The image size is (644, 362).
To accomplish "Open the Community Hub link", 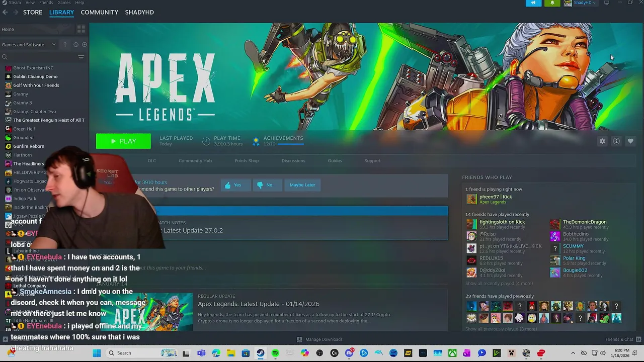I will pyautogui.click(x=195, y=161).
